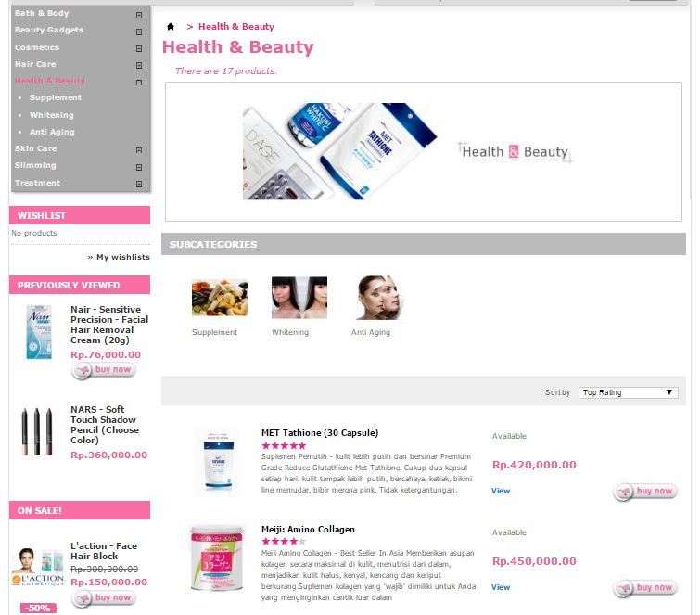Open Bath & Body in sidebar menu

(x=42, y=13)
